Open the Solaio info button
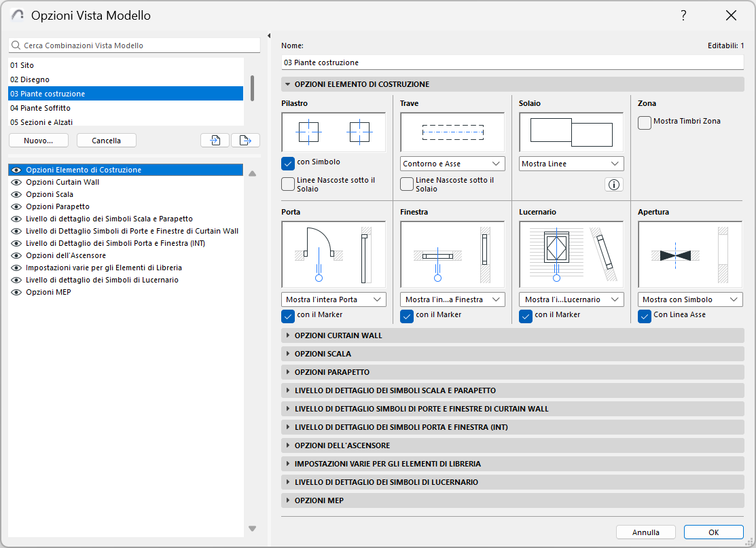This screenshot has height=548, width=756. pos(613,184)
